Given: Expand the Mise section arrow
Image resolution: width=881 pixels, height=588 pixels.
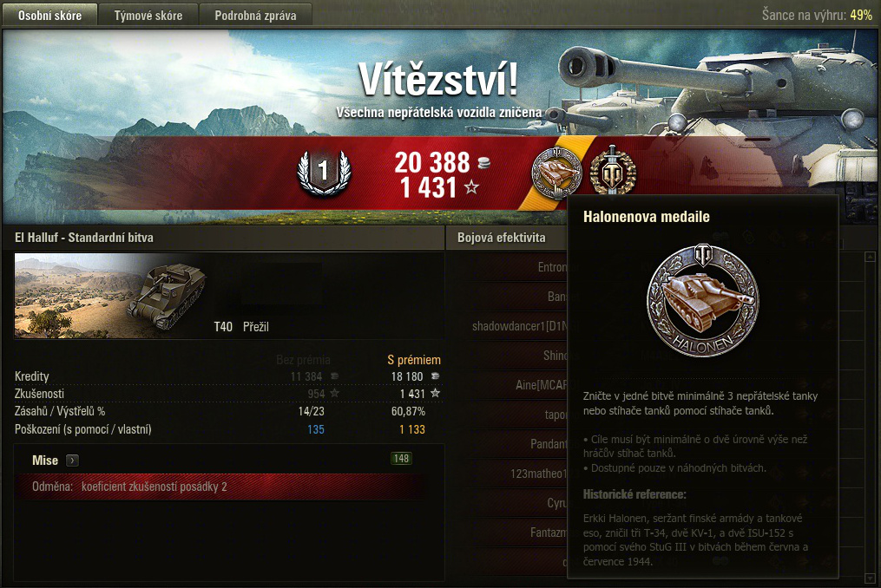Looking at the screenshot, I should (73, 461).
